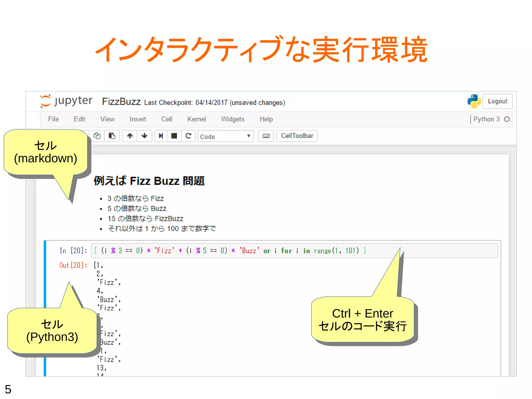
Task: Open the Cell menu
Action: [167, 119]
